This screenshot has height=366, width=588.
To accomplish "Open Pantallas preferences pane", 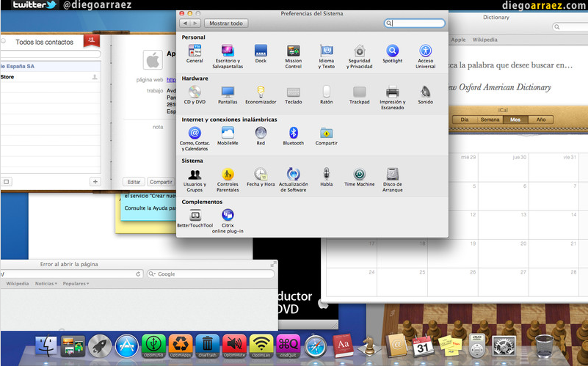I will 228,95.
